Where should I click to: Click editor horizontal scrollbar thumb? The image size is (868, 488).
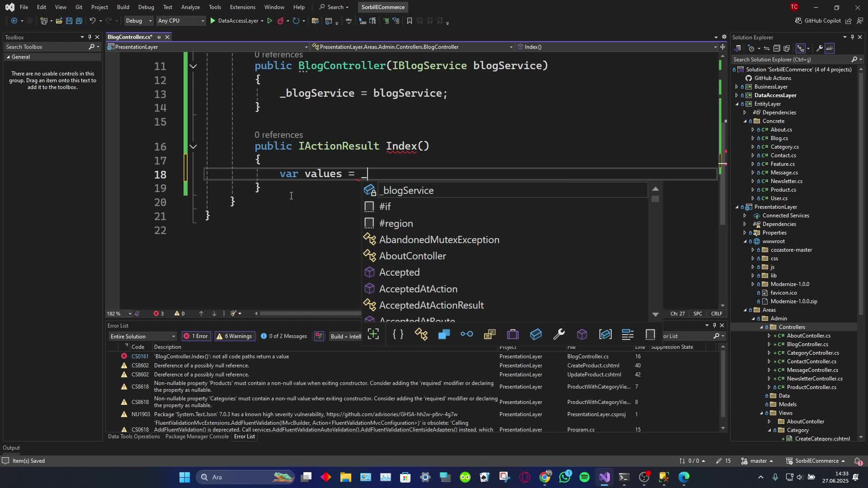[310, 314]
